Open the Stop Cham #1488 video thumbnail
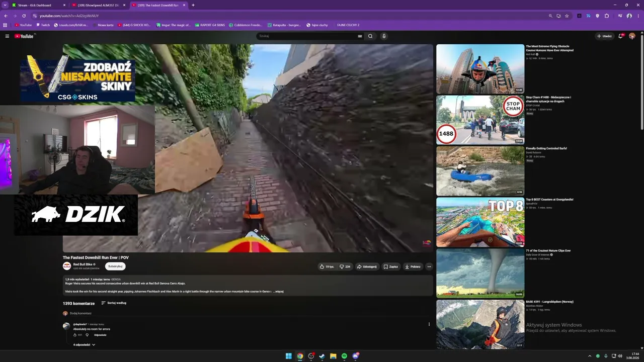This screenshot has height=362, width=644. point(480,120)
